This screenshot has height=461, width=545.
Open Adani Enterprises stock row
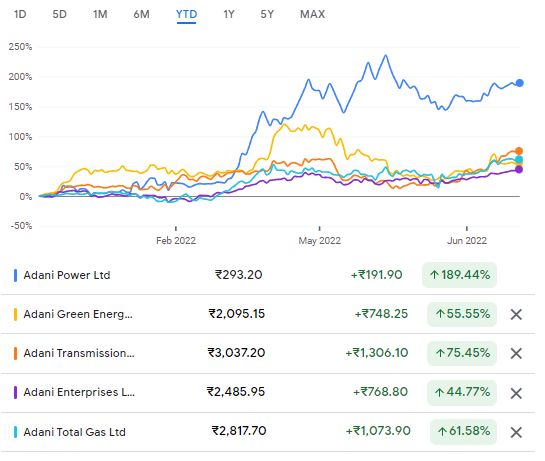coord(268,393)
